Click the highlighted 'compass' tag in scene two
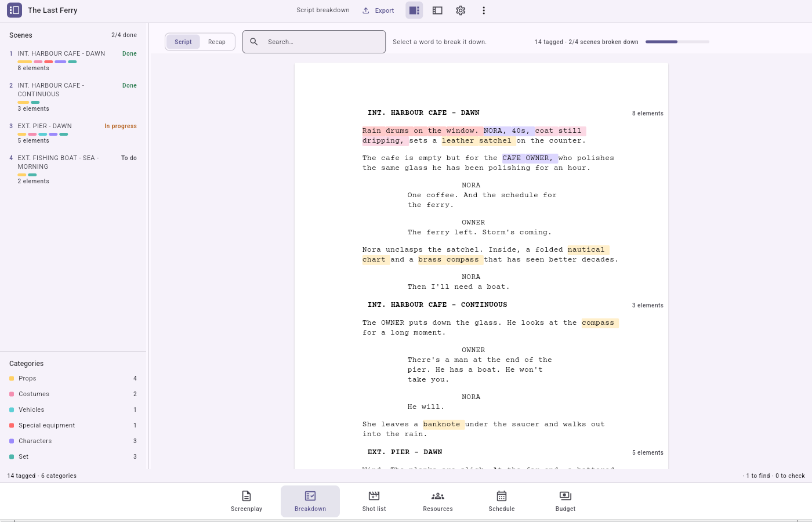812x522 pixels. point(599,322)
